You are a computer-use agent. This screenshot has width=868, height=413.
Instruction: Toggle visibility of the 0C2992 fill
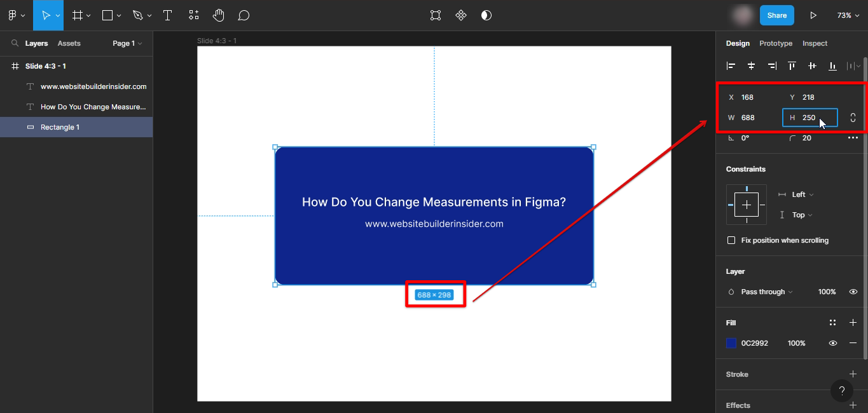(832, 343)
